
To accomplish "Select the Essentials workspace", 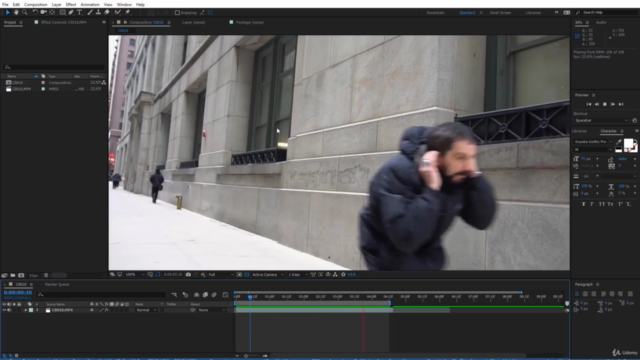I will [x=436, y=13].
